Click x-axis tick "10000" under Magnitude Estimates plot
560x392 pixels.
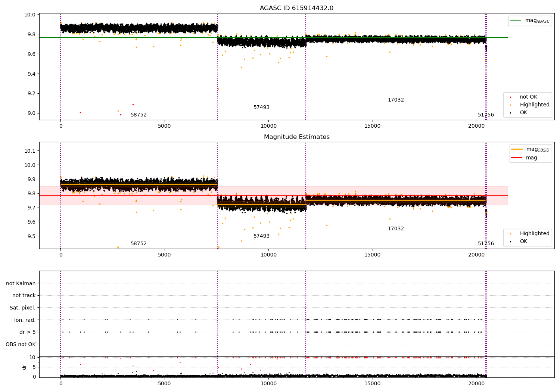pos(268,255)
